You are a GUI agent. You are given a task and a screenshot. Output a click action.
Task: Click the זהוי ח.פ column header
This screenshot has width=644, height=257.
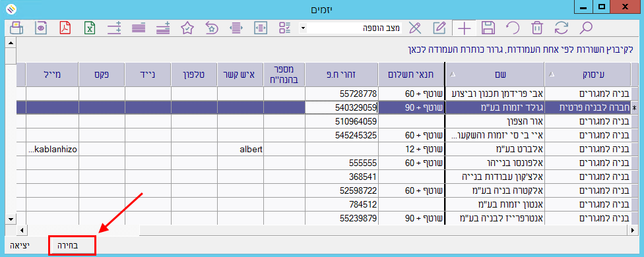(341, 74)
